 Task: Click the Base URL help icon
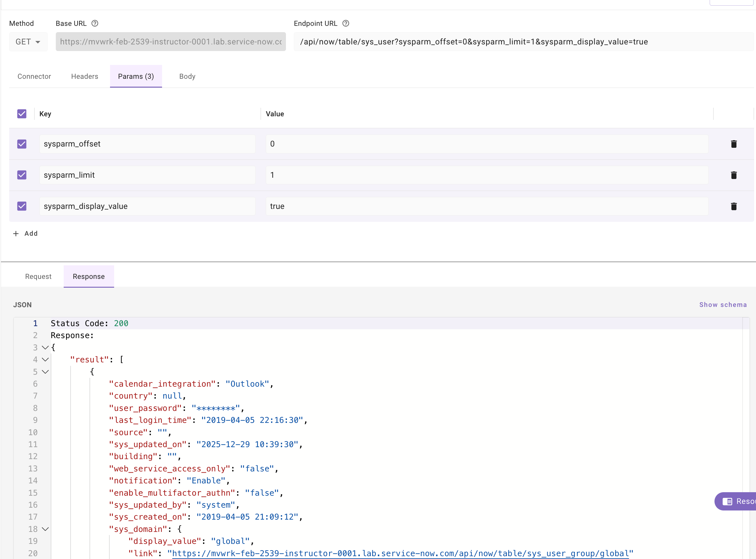[x=95, y=23]
